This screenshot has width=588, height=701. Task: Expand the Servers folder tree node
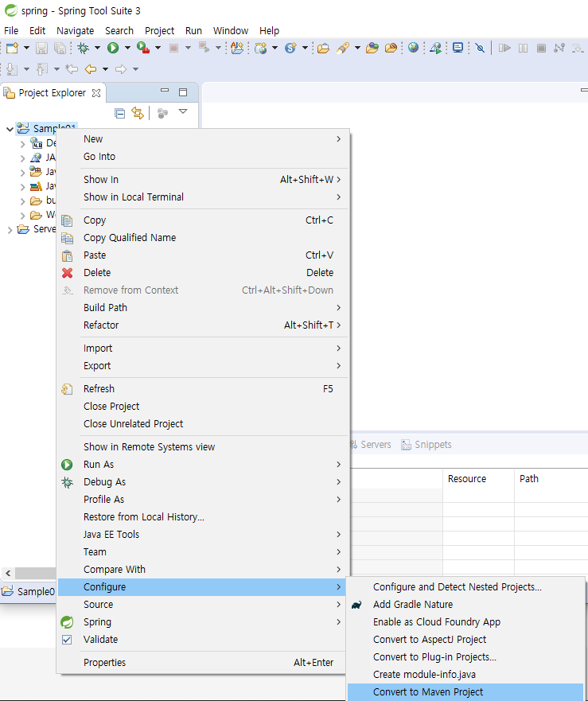10,230
